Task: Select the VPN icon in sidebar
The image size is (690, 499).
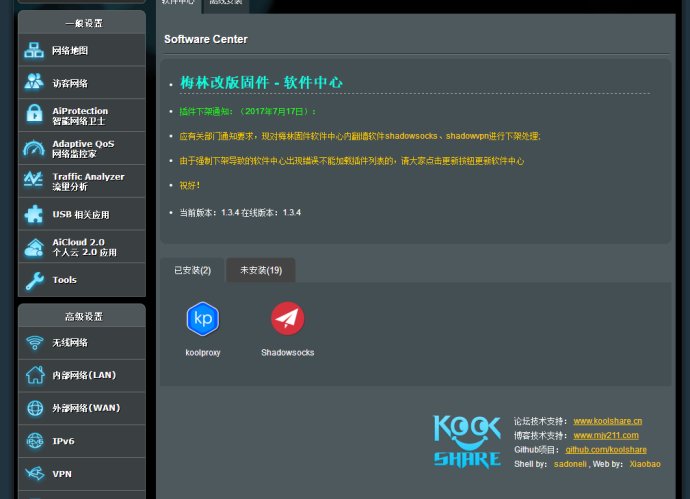Action: (x=35, y=473)
